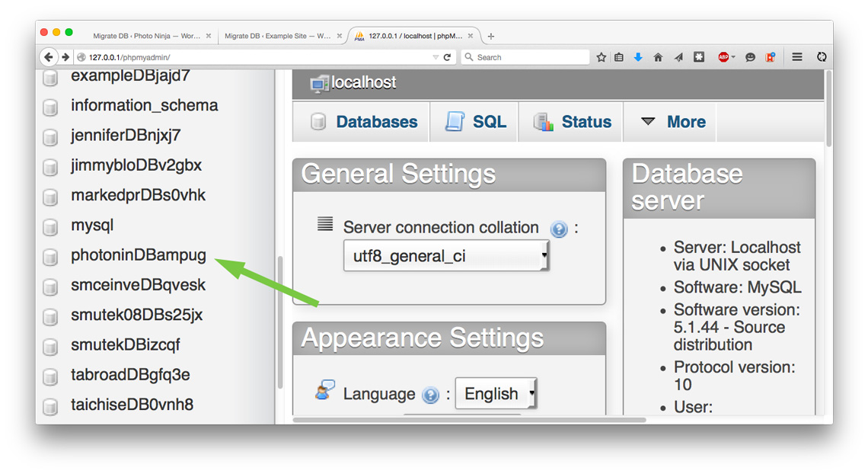Close the Migrate DB Photo Ninja tab
Image resolution: width=868 pixels, height=474 pixels.
209,36
